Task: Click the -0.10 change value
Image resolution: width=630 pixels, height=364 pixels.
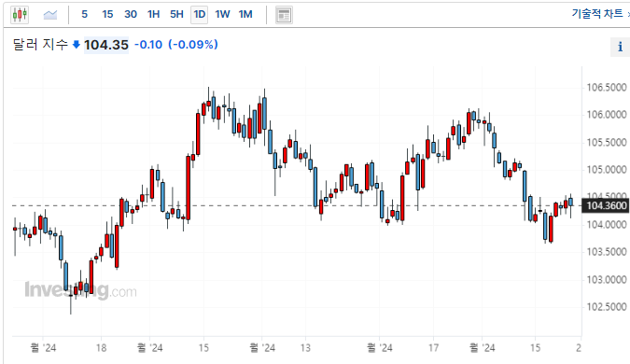Action: [148, 45]
